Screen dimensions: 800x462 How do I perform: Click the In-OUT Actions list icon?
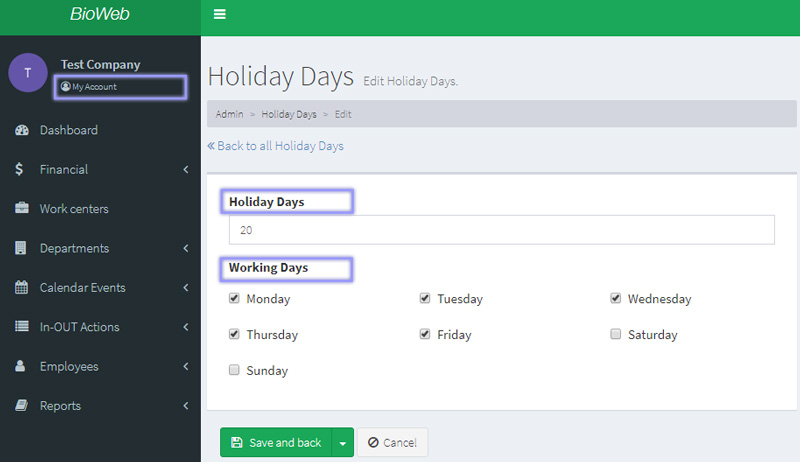[21, 327]
